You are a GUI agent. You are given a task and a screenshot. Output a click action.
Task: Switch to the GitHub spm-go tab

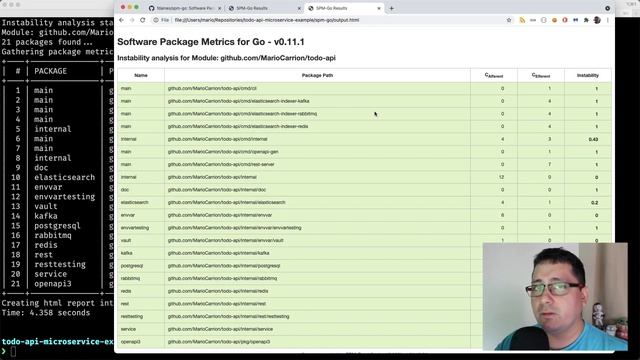pos(184,8)
